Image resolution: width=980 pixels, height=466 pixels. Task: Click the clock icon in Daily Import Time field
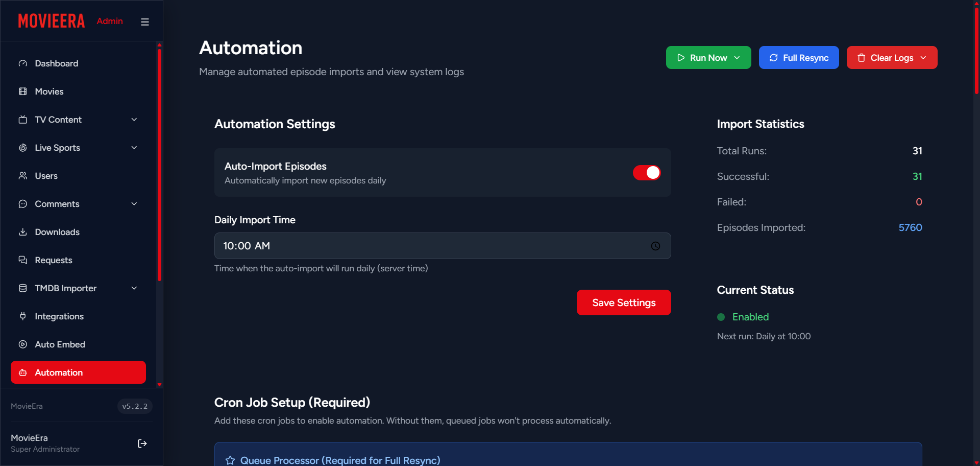[x=655, y=246]
